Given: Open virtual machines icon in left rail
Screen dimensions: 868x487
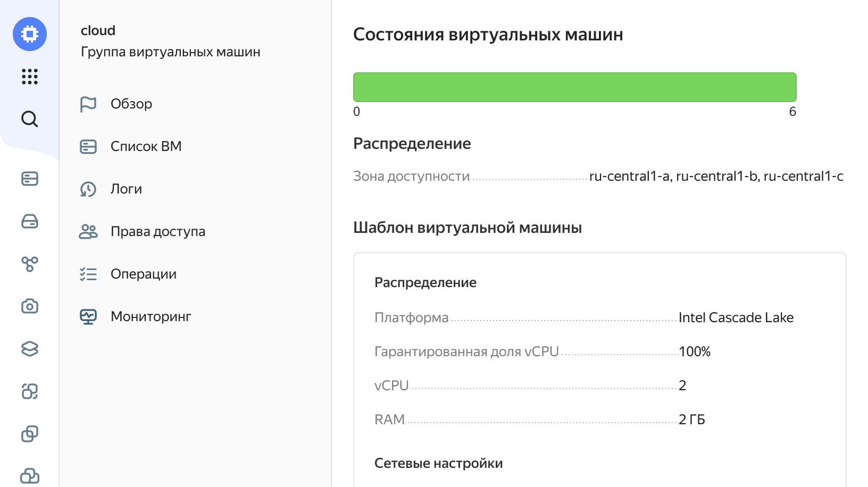Looking at the screenshot, I should click(30, 179).
